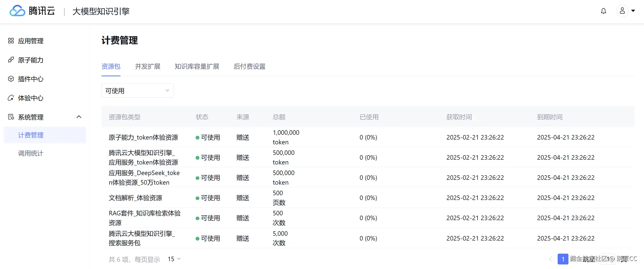Click the 原子能力 sidebar icon

tap(11, 60)
